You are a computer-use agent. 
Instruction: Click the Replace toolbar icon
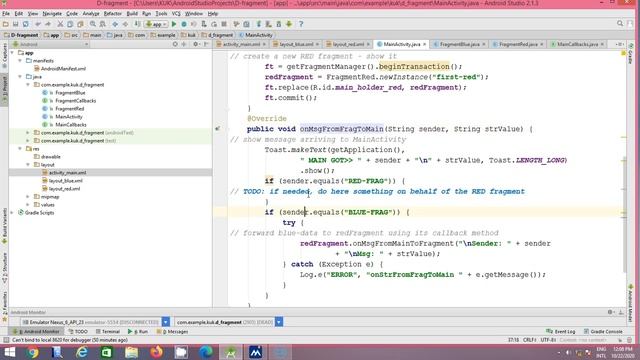(102, 24)
